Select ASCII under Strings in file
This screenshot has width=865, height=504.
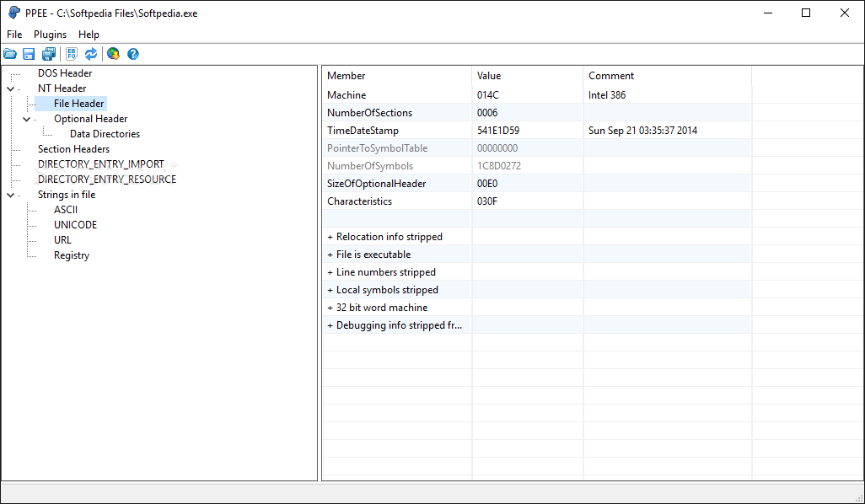coord(66,210)
